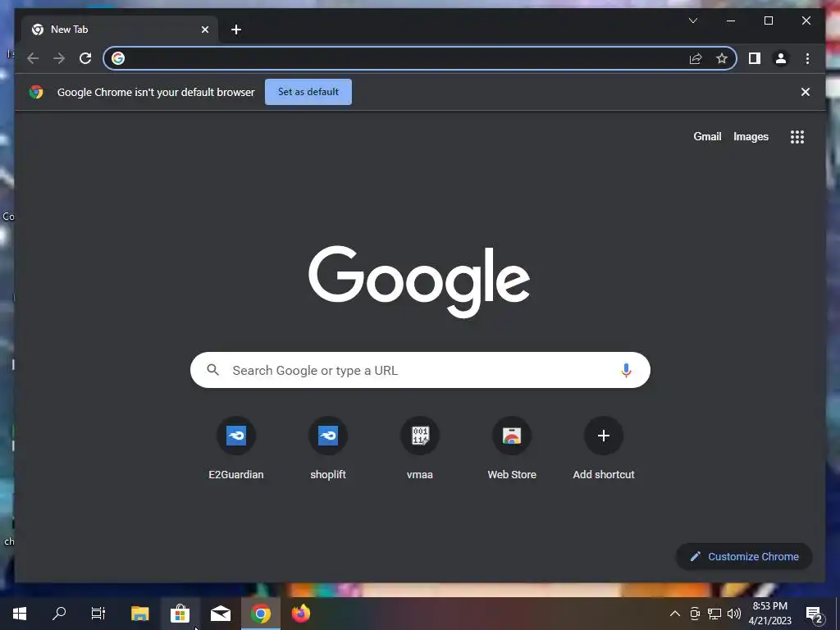Open a new tab with plus button
Screen dimensions: 840x630
tap(236, 30)
